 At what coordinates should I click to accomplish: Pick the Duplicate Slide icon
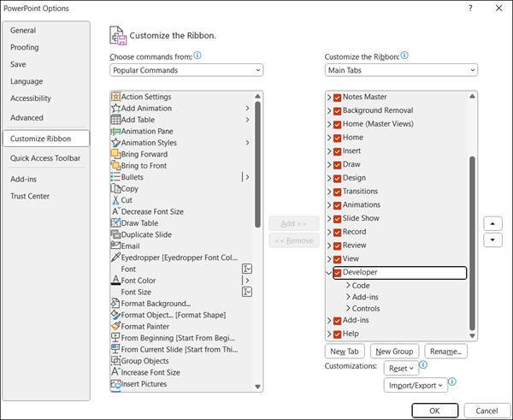click(x=115, y=234)
